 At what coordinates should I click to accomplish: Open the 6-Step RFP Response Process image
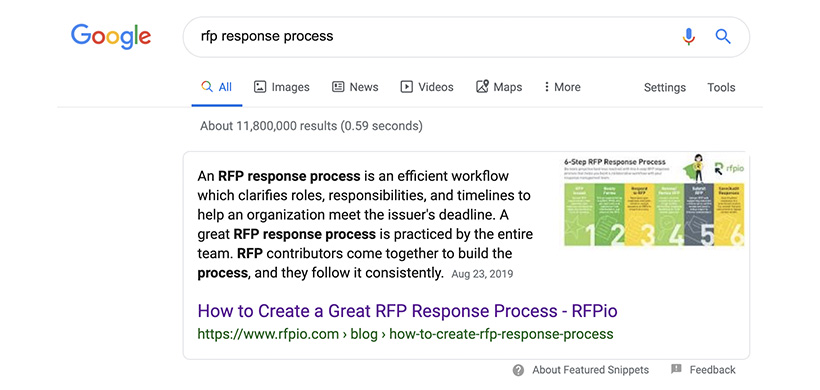pos(654,200)
